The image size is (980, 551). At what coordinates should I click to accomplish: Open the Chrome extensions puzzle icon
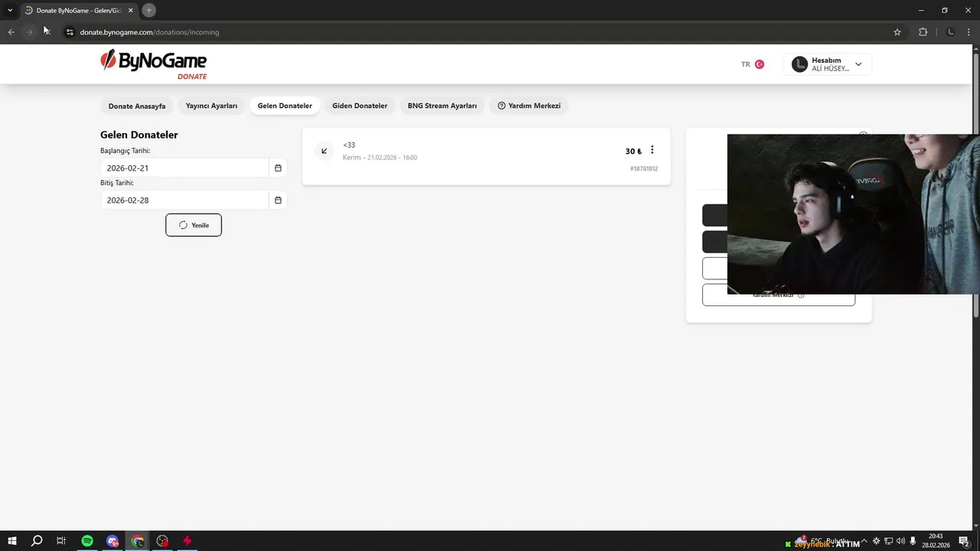923,32
